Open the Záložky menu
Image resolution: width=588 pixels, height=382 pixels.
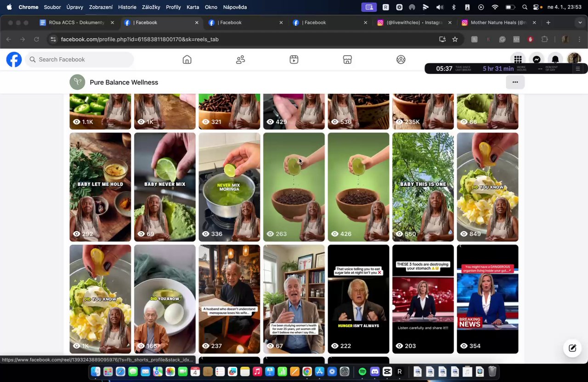[151, 7]
